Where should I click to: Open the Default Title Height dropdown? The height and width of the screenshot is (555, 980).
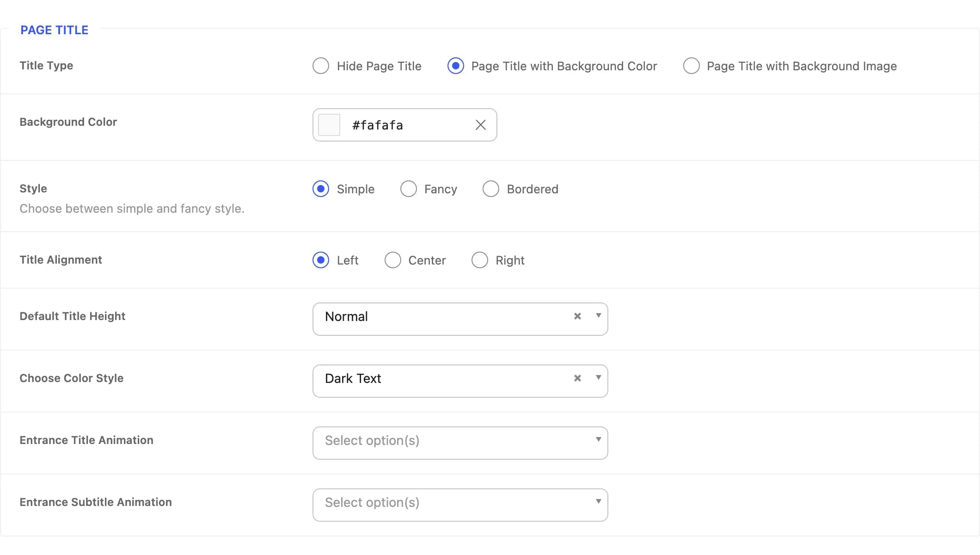click(460, 319)
